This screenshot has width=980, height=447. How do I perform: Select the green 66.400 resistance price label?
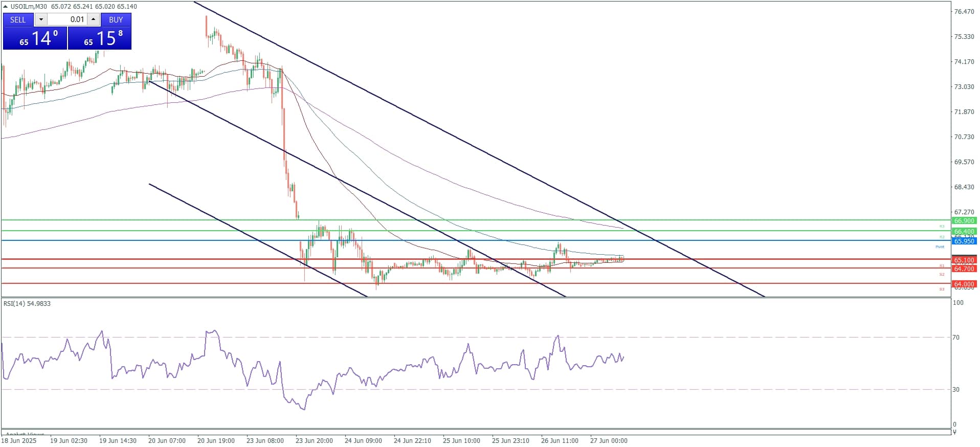(964, 232)
